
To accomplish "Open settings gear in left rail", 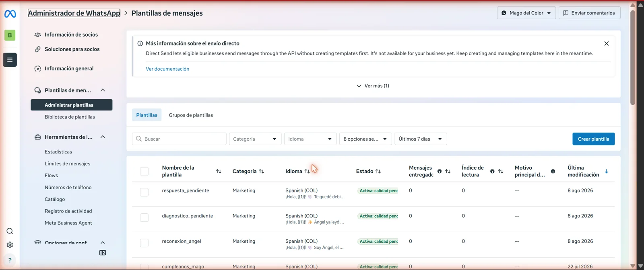I will [x=10, y=245].
